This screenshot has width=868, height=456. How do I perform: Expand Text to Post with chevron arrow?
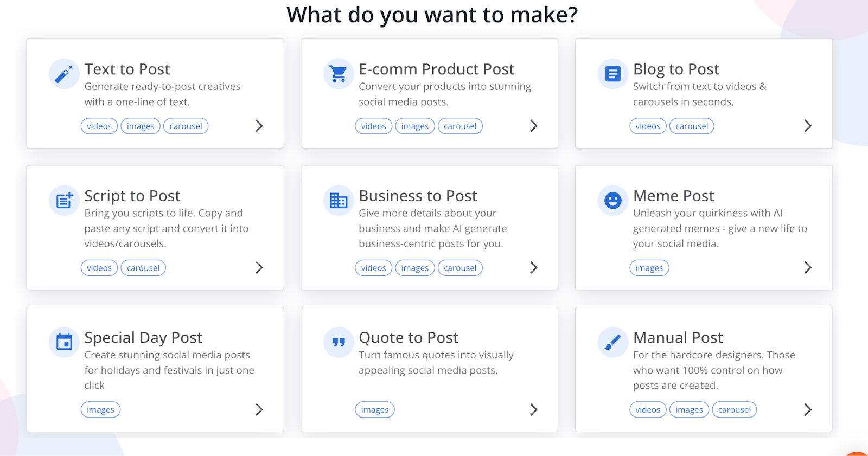[259, 126]
